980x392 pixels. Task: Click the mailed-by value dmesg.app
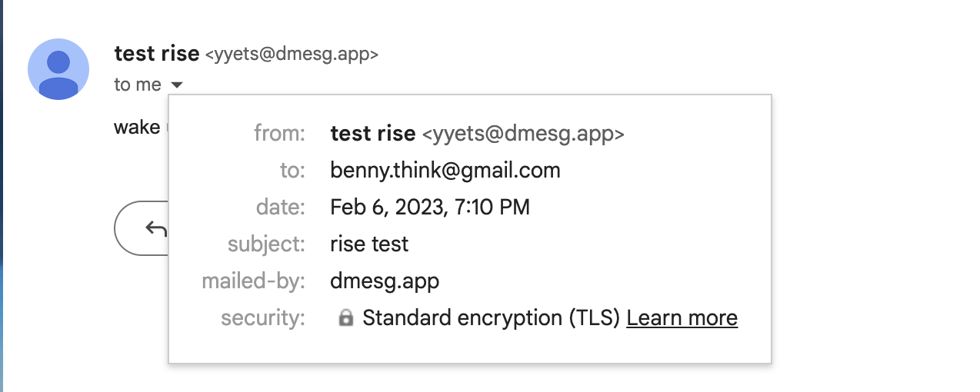(x=385, y=281)
